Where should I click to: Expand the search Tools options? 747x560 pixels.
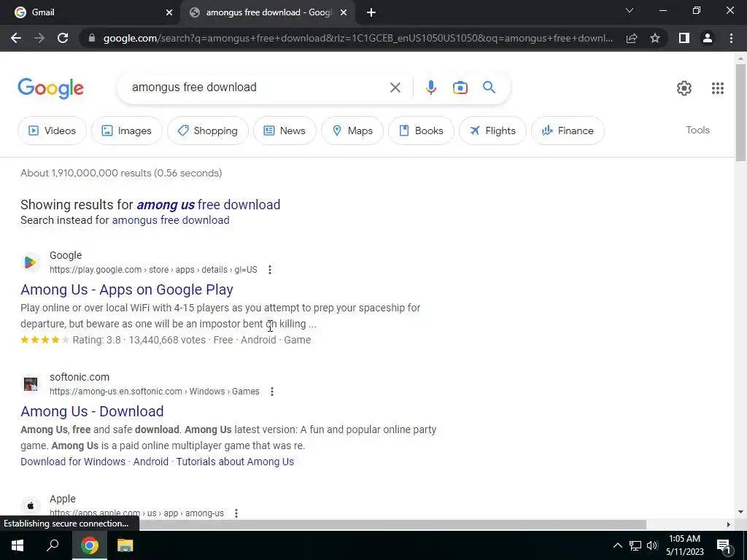[x=697, y=130]
